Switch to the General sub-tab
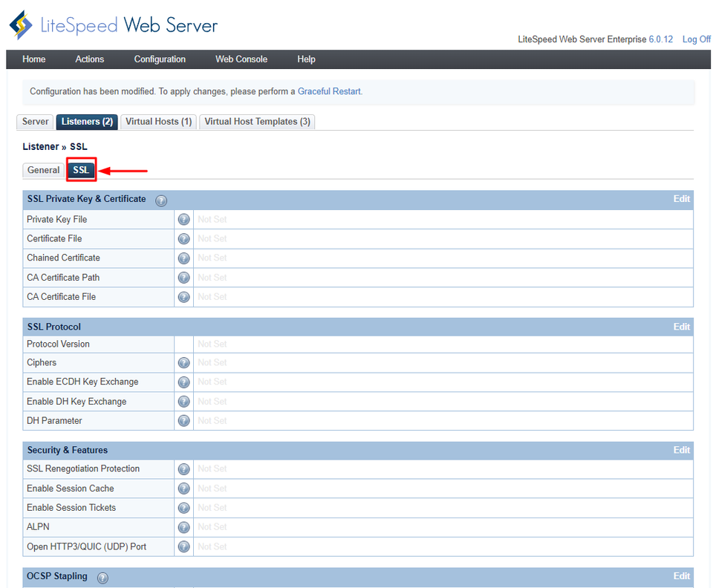The image size is (713, 588). (x=43, y=170)
